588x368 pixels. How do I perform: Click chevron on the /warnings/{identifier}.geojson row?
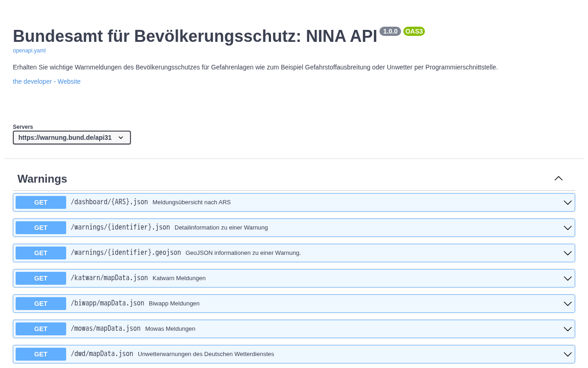[568, 253]
